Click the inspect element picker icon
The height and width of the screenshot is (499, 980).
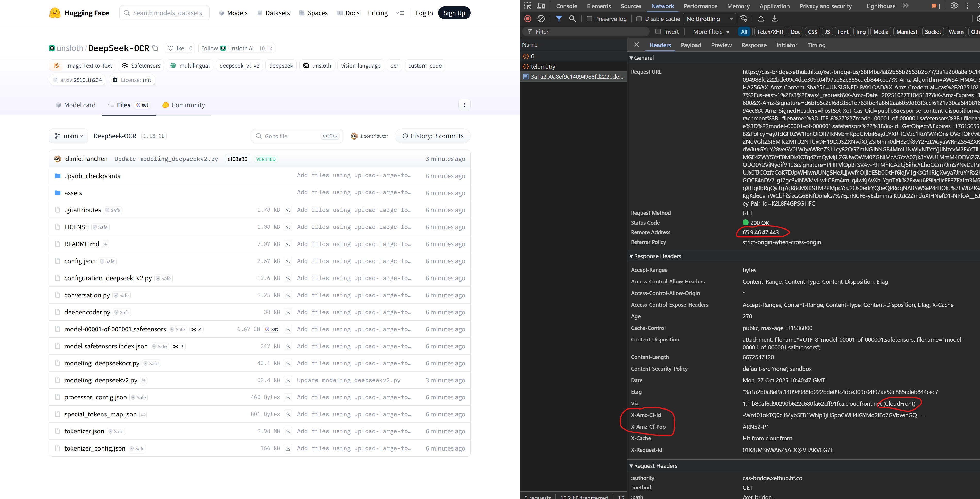(528, 6)
